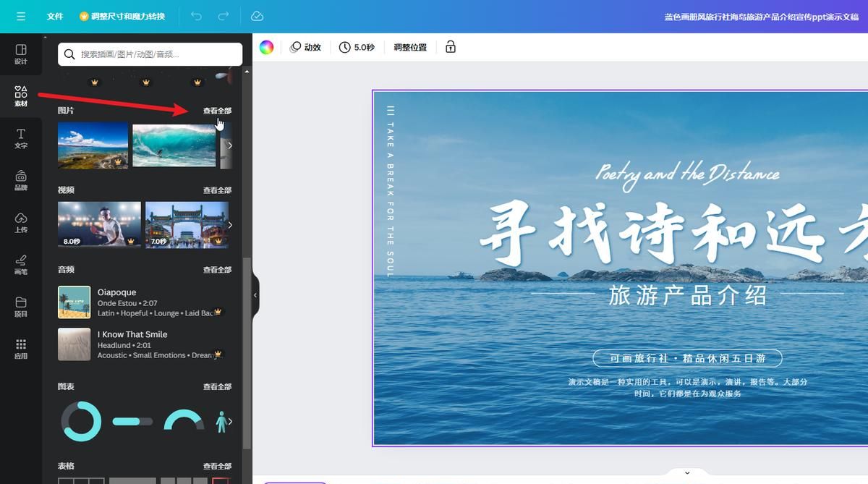Focus the 搜索插画/图片/动图/音频 search field
The image size is (868, 484).
[x=150, y=54]
